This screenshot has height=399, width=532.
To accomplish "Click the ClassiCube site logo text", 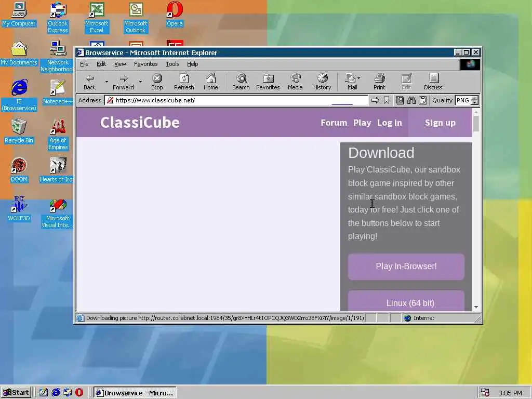I will (x=140, y=123).
